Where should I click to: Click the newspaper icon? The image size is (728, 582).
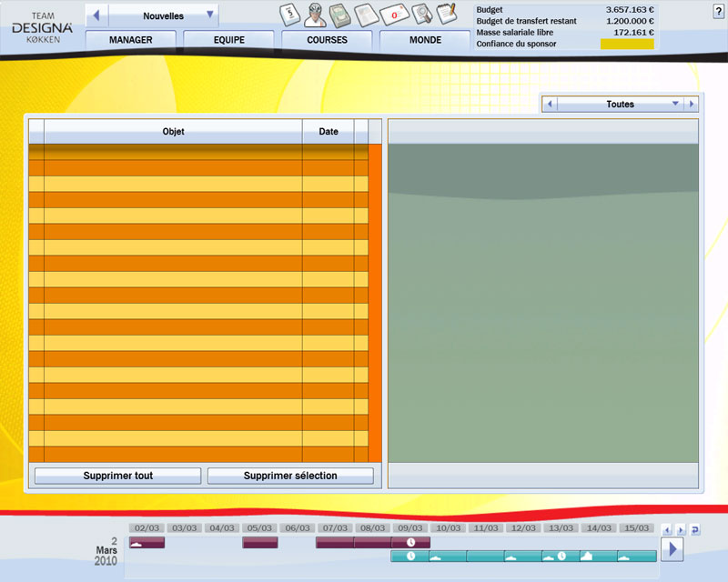coord(367,15)
